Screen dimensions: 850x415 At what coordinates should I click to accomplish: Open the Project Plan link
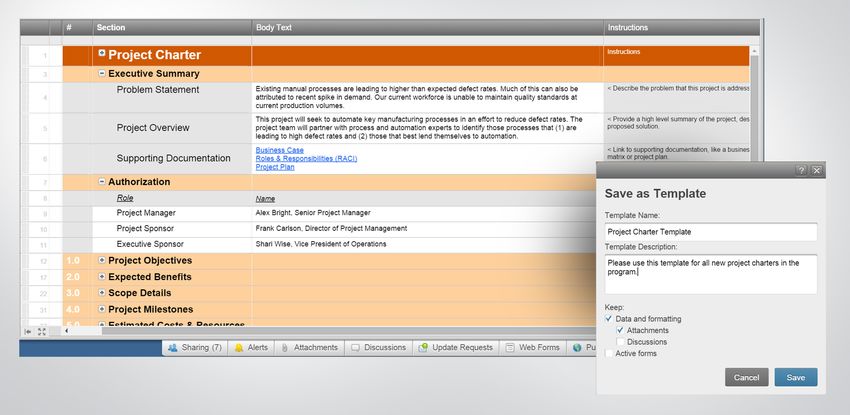coord(275,167)
